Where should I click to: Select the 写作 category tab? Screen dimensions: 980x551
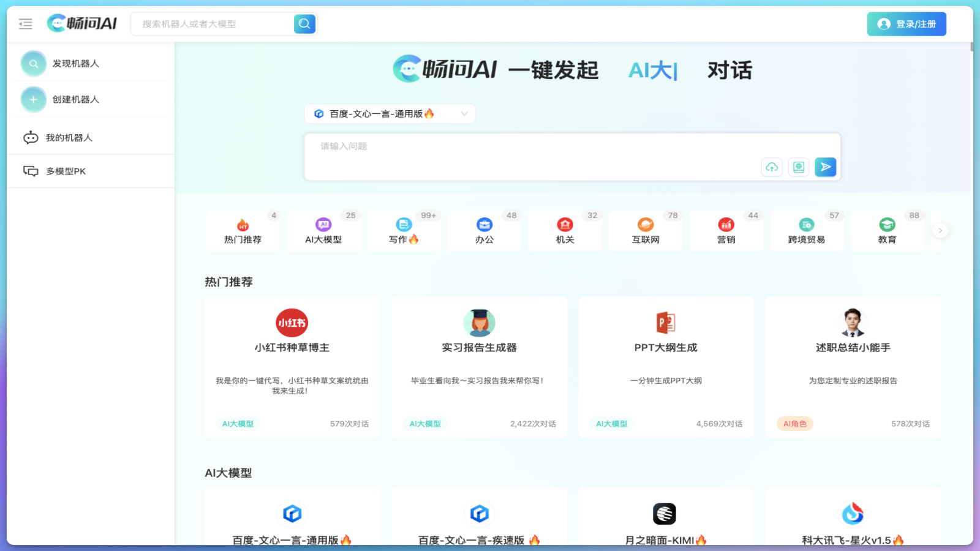pos(404,231)
